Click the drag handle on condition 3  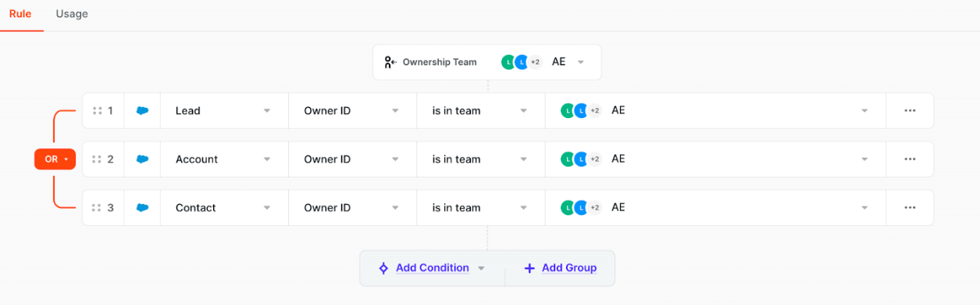click(98, 208)
